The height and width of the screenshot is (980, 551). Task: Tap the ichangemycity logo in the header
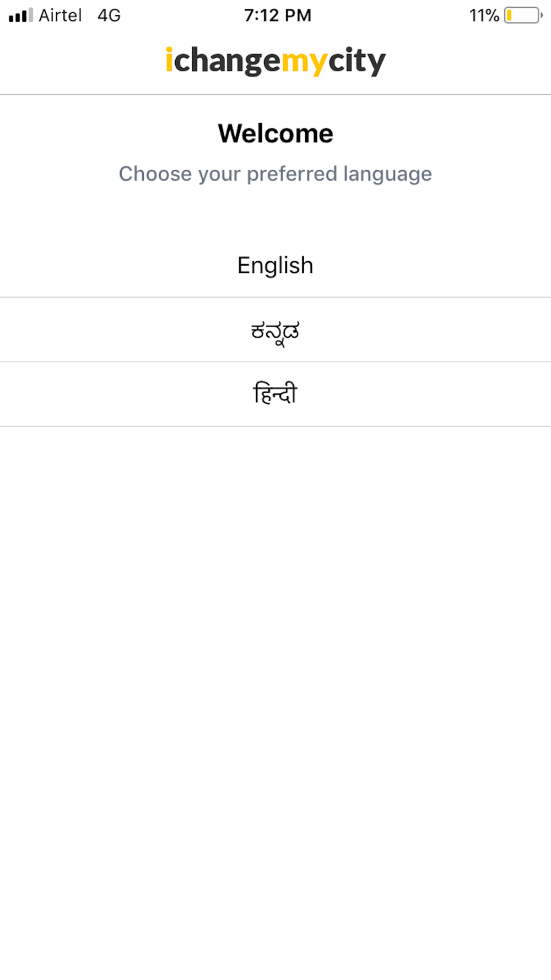275,61
